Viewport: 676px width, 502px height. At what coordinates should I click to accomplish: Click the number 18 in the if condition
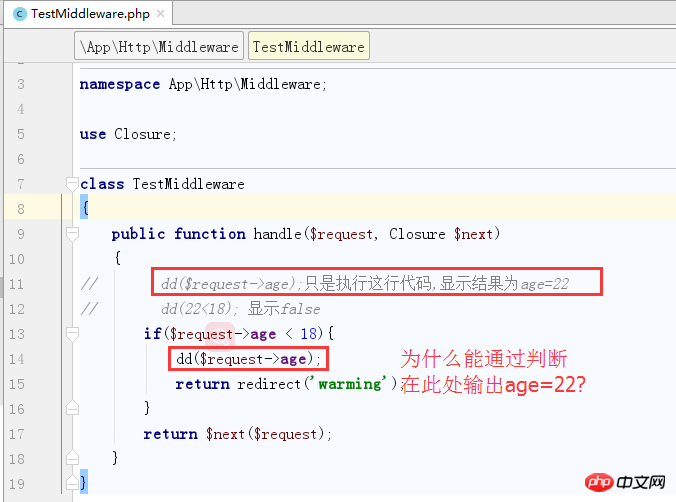309,334
